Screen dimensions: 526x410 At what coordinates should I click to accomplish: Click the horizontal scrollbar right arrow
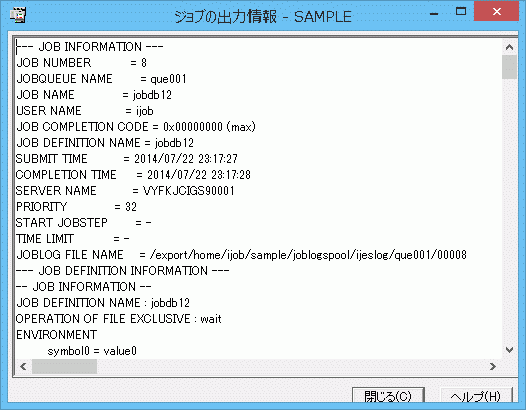[492, 366]
